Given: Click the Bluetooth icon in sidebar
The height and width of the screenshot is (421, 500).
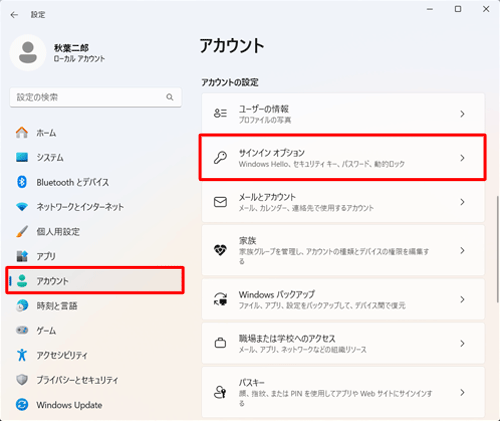Looking at the screenshot, I should pos(22,182).
